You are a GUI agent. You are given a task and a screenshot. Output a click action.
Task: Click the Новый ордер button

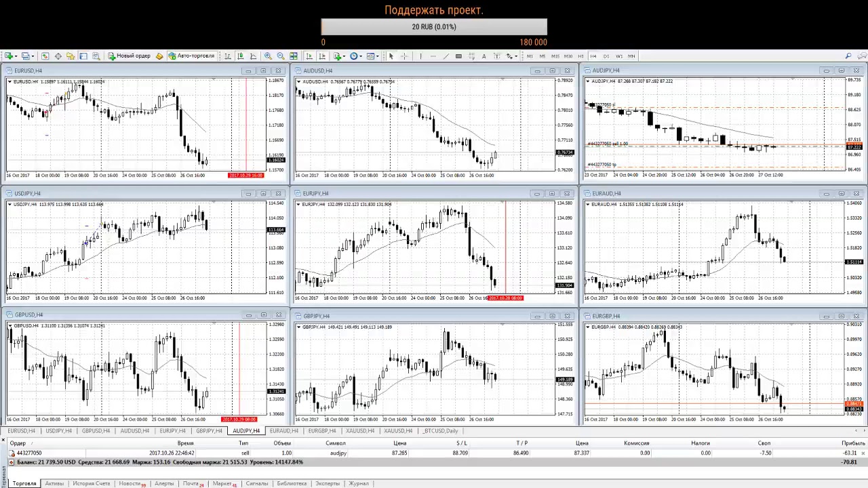click(x=130, y=56)
